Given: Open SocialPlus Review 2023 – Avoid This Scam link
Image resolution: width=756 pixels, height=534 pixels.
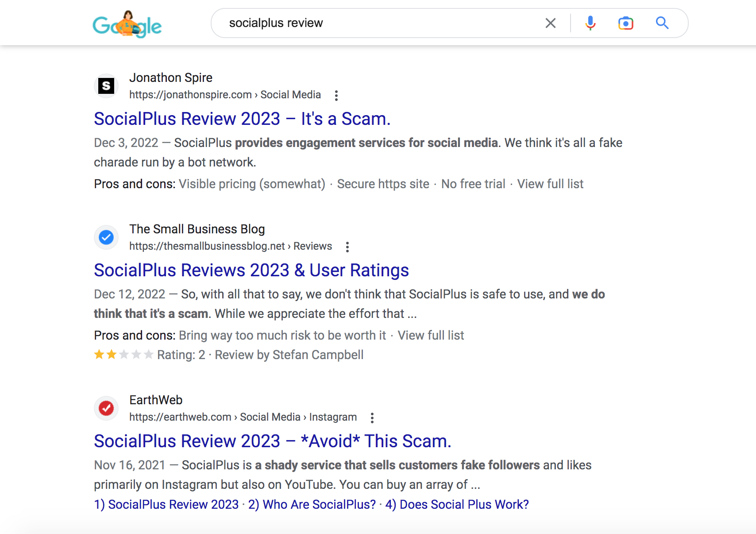Looking at the screenshot, I should click(273, 441).
